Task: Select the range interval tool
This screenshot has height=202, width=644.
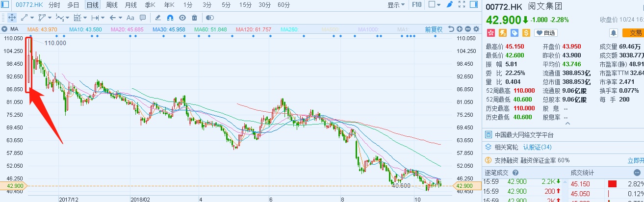Action: click(x=95, y=18)
